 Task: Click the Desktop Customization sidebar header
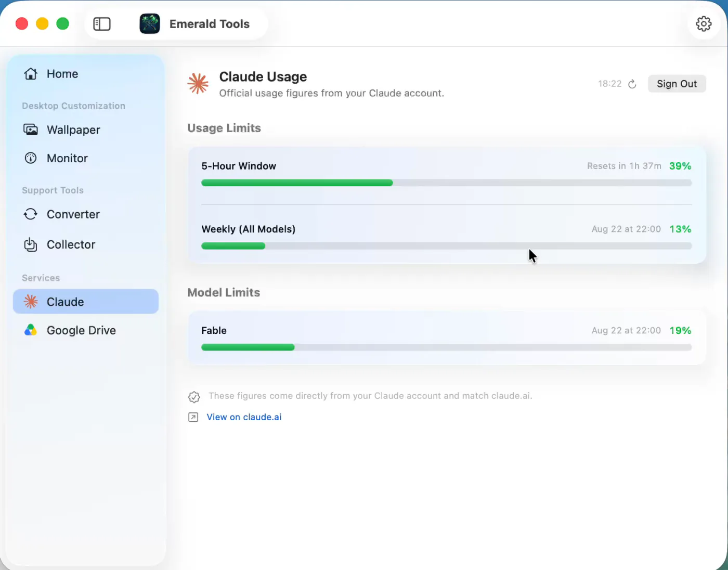pyautogui.click(x=73, y=106)
